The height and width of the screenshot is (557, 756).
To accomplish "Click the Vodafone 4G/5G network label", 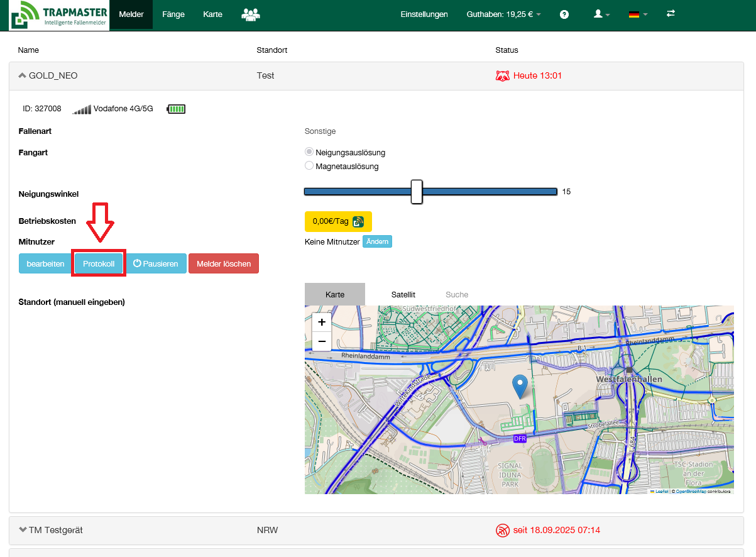I will pyautogui.click(x=123, y=109).
